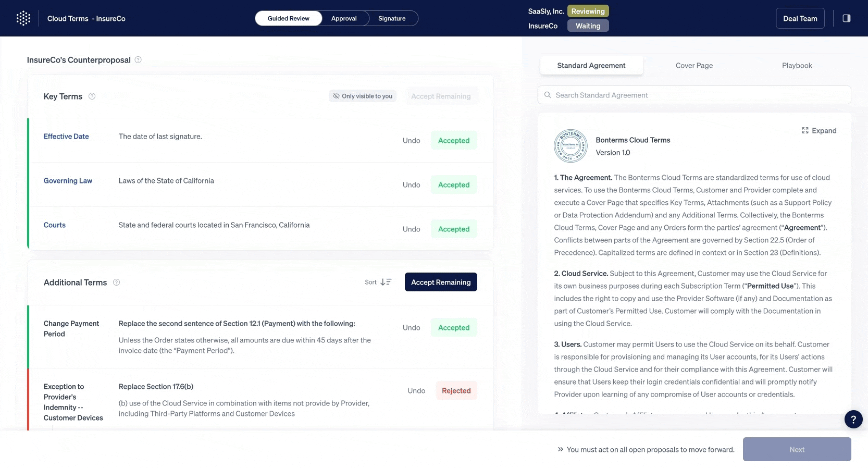Click disabled Accept Remaining in Key Terms
This screenshot has width=868, height=468.
(441, 96)
